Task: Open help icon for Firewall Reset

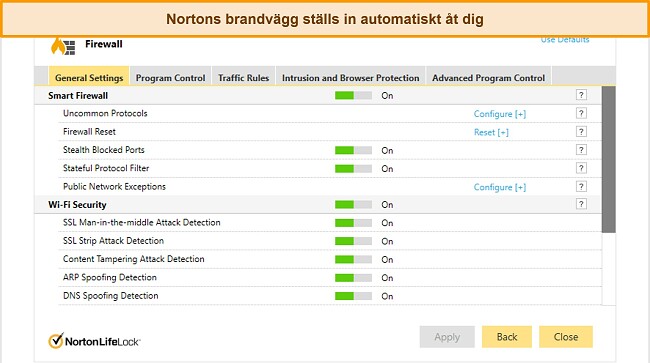Action: pos(581,132)
